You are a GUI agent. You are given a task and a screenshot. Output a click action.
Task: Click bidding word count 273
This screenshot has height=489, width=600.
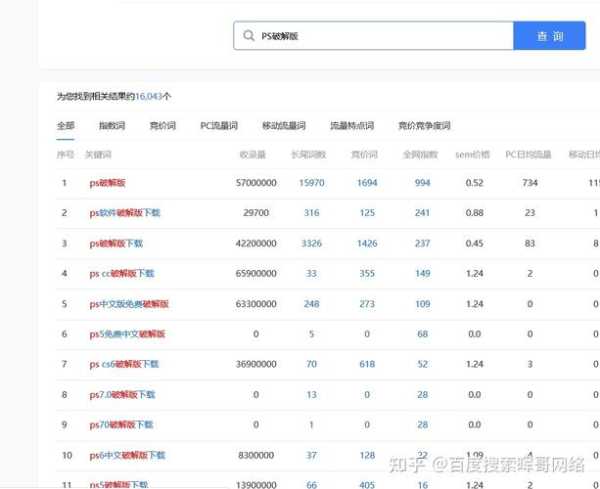pos(367,304)
